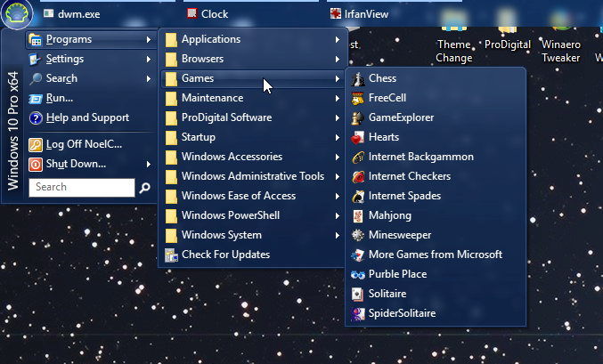603x364 pixels.
Task: Launch SpiderSolitaire
Action: pyautogui.click(x=402, y=313)
